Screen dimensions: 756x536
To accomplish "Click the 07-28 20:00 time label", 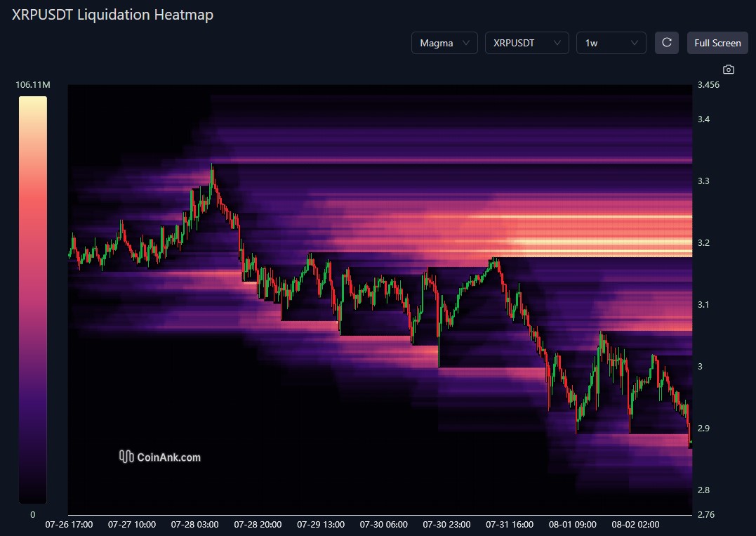I will click(x=258, y=525).
